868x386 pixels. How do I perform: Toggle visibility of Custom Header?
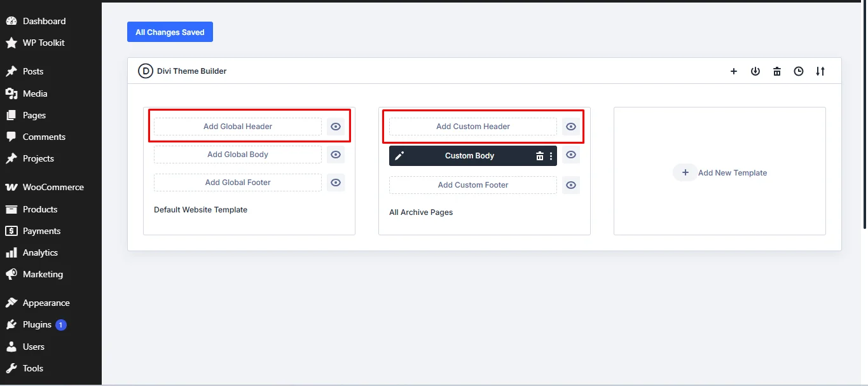(571, 127)
